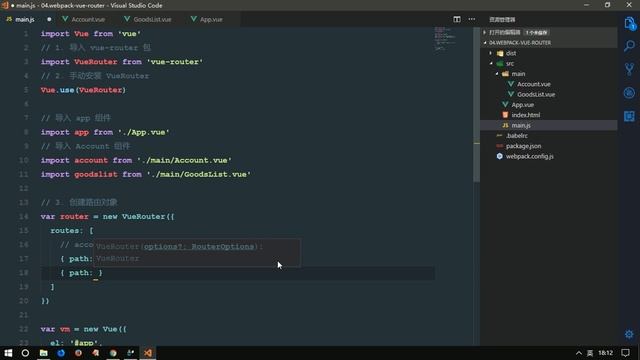Viewport: 640px width, 360px height.
Task: Click the unsaved count badge in Open Editors
Action: click(536, 32)
